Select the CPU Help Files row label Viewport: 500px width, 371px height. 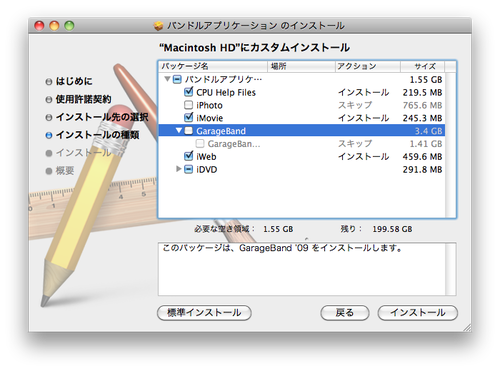pyautogui.click(x=226, y=92)
